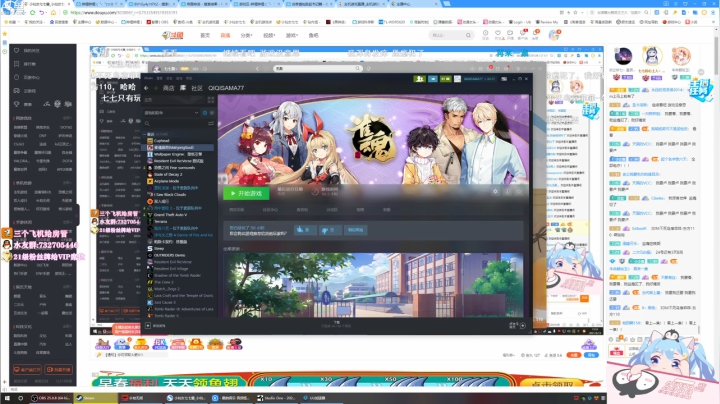Click Steam back navigation arrow

click(146, 88)
